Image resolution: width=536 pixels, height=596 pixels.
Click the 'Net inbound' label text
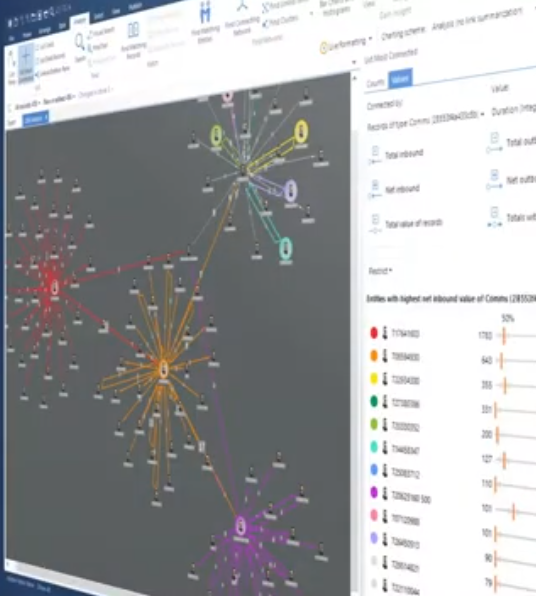pos(402,189)
